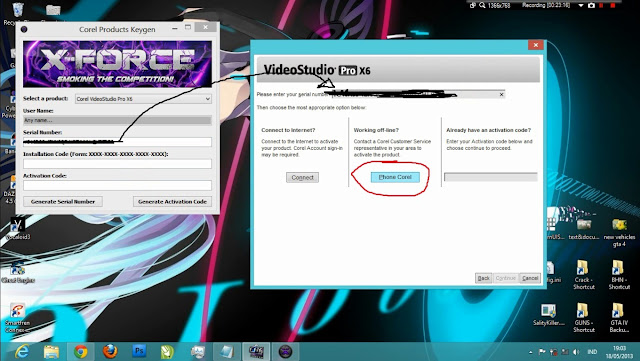Open the BHN - Shortcut folder

(x=618, y=274)
